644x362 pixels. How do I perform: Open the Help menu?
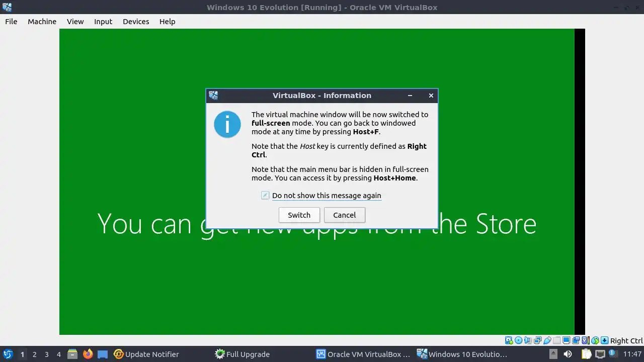167,21
